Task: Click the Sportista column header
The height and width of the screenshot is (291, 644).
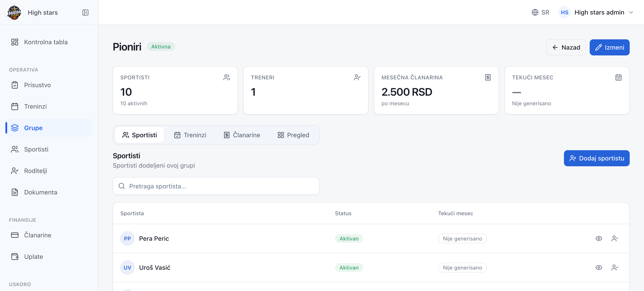Action: (132, 213)
